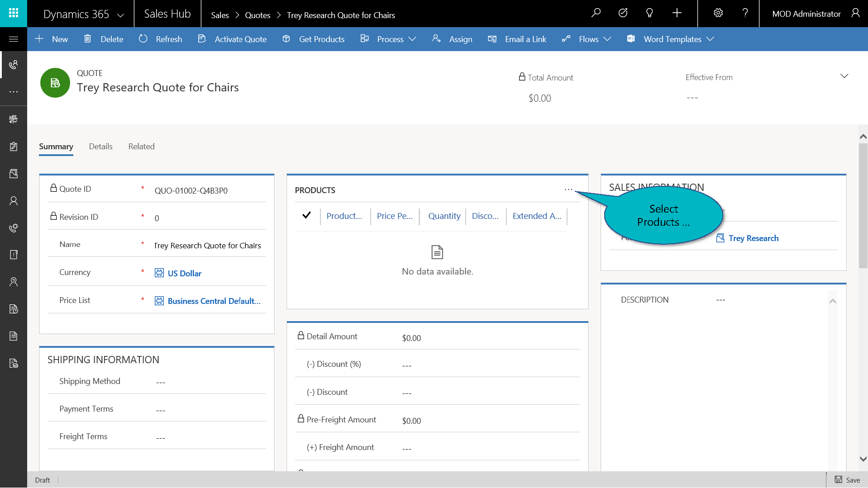Click the search magnifier icon
The height and width of the screenshot is (488, 868).
click(596, 13)
